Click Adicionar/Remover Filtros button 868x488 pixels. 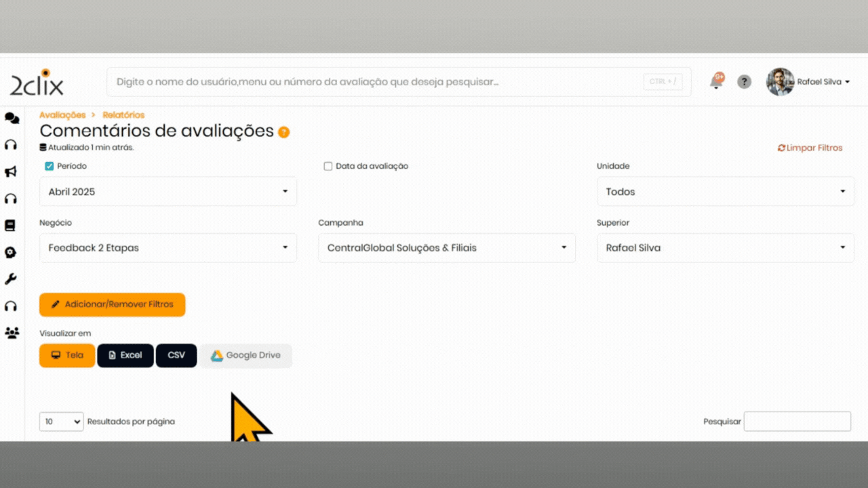click(x=112, y=304)
